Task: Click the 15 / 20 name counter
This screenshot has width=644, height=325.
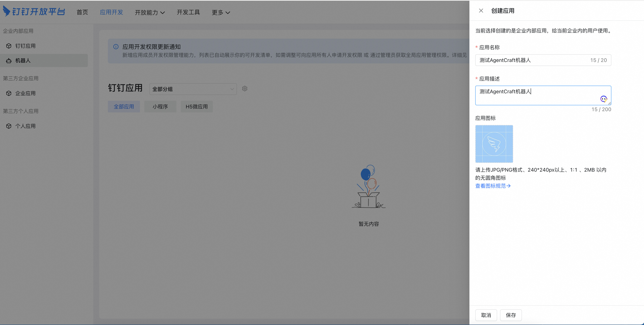Action: click(x=598, y=60)
